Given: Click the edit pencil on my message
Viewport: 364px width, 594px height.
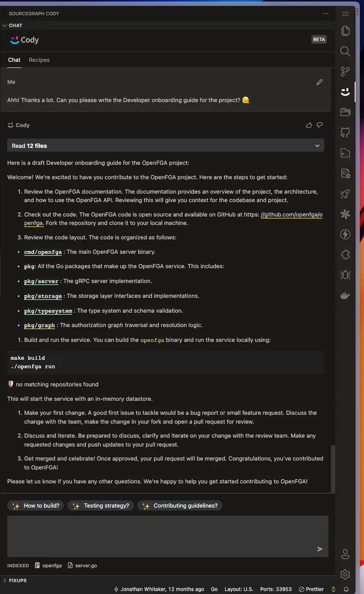Looking at the screenshot, I should coord(320,82).
